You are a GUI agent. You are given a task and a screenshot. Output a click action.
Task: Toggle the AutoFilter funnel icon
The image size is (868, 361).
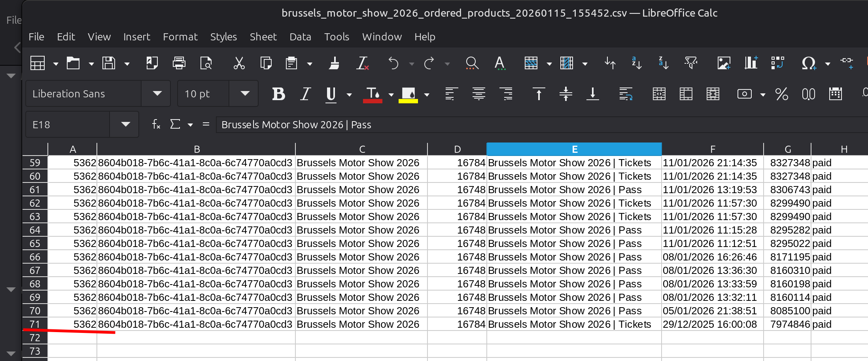click(x=691, y=63)
